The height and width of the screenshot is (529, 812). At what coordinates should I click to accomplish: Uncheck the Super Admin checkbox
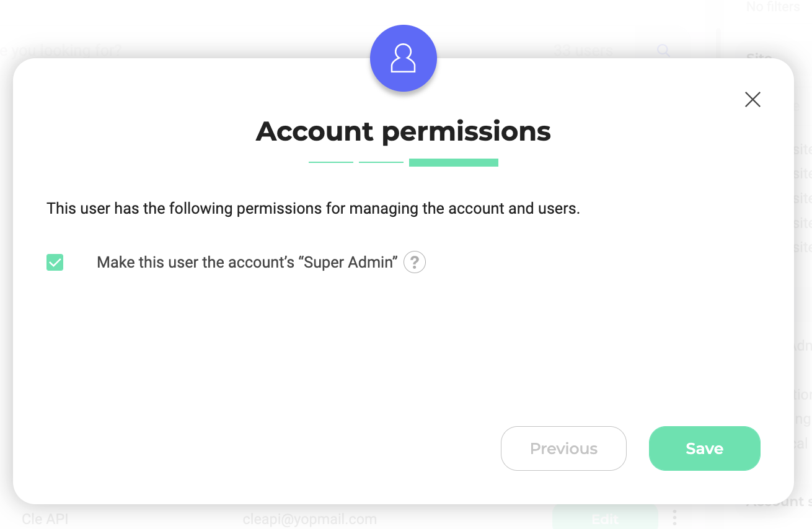tap(55, 263)
